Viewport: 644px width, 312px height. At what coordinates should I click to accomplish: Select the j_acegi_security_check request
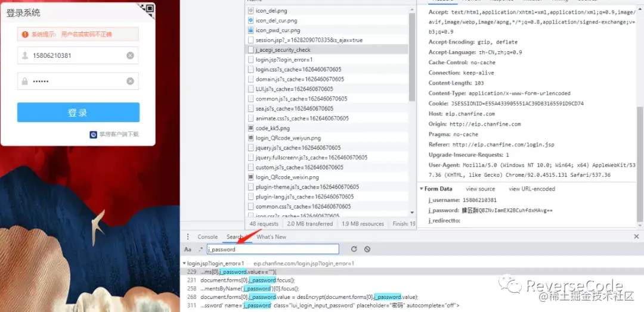click(327, 50)
